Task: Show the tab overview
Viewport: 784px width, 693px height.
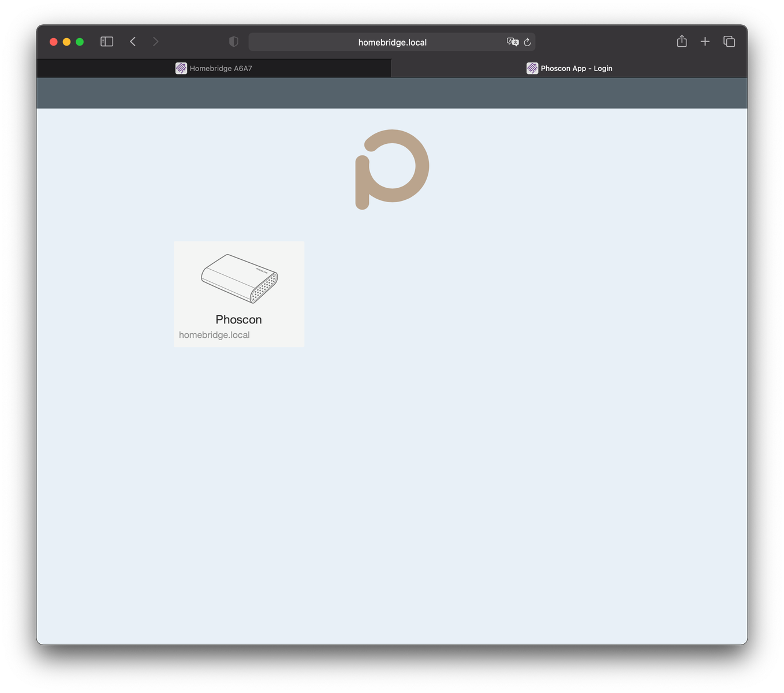Action: tap(729, 42)
